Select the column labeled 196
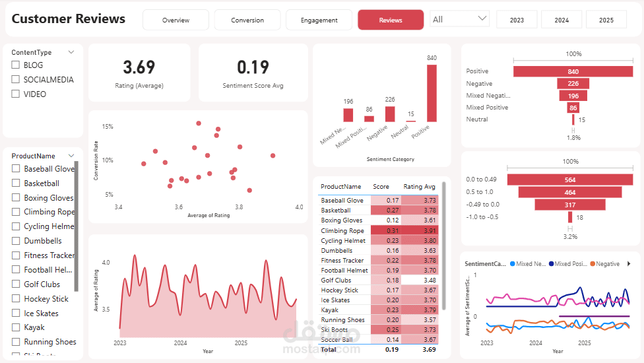Screen dimensions: 644x363 (x=348, y=115)
